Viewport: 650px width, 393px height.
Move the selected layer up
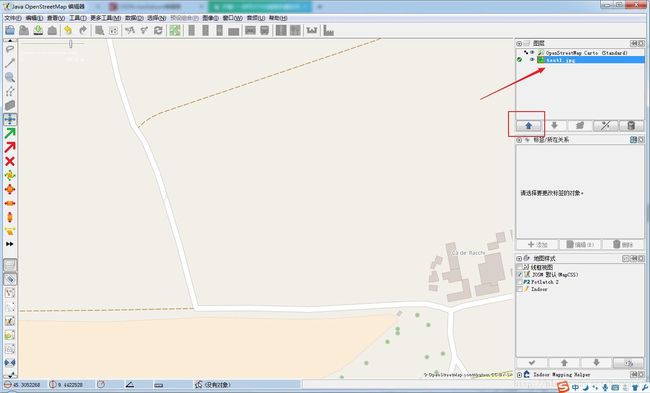pos(529,125)
